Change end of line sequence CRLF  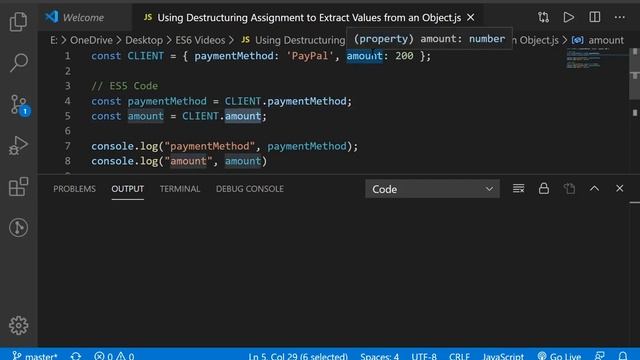[x=459, y=356]
